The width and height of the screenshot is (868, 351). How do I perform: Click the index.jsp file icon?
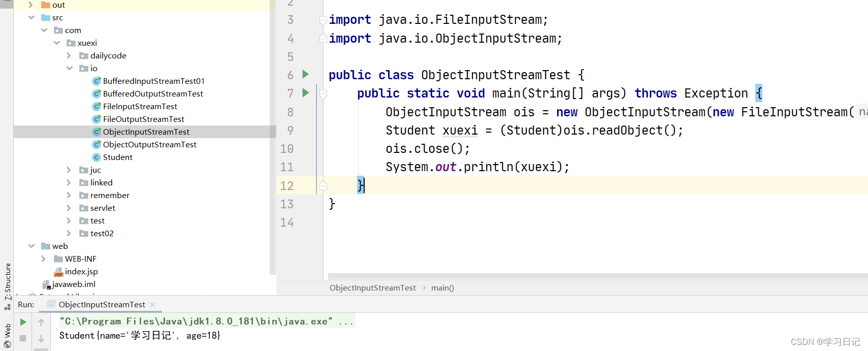pos(58,272)
